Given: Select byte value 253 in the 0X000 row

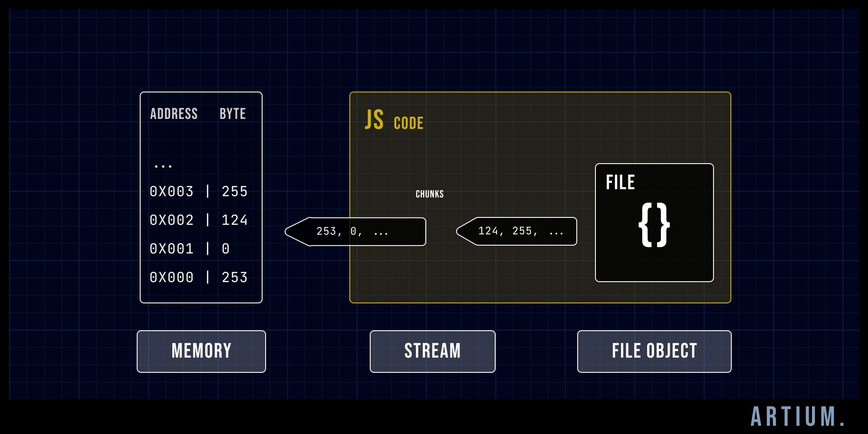Looking at the screenshot, I should [234, 277].
